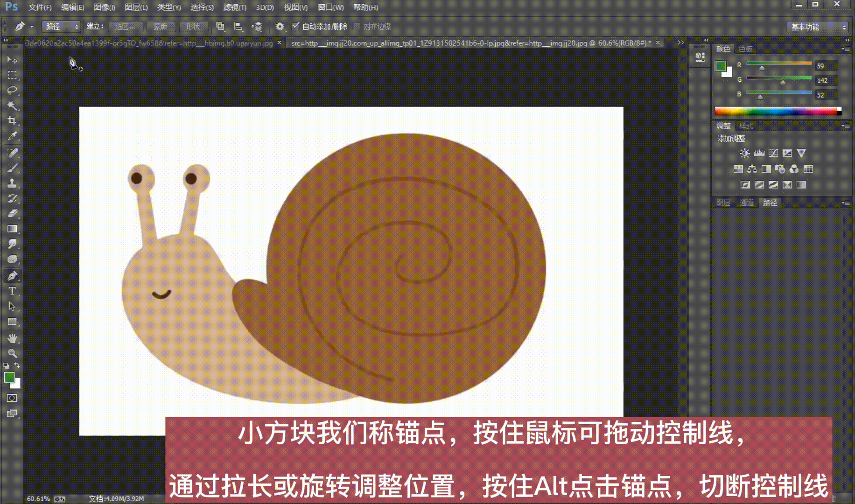Select the Gradient tool
This screenshot has width=855, height=504.
12,229
